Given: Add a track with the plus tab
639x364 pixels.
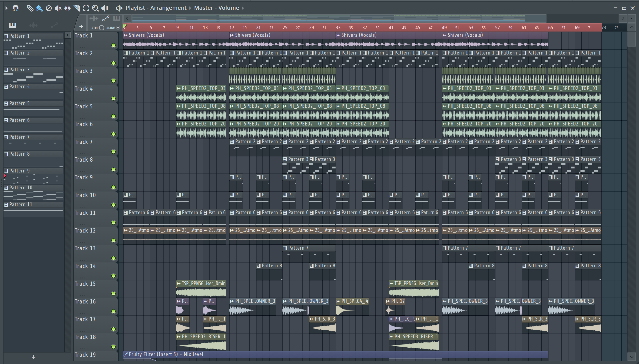Looking at the screenshot, I should [x=81, y=26].
